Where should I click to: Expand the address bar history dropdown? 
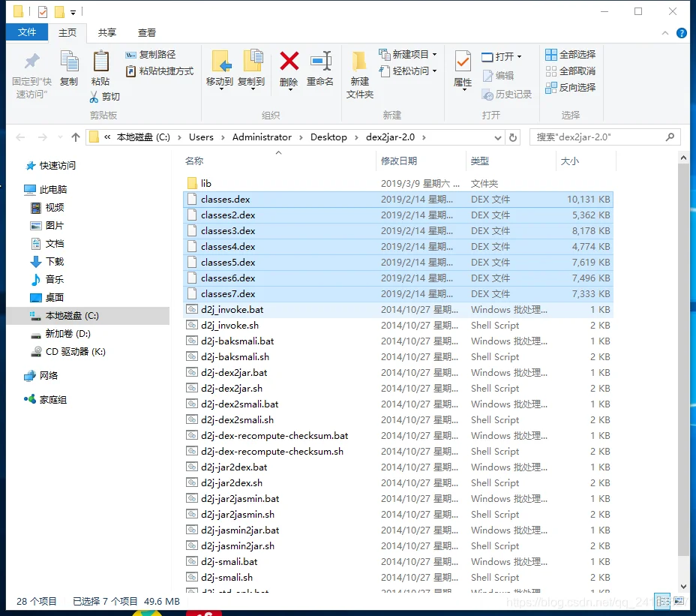pyautogui.click(x=497, y=137)
